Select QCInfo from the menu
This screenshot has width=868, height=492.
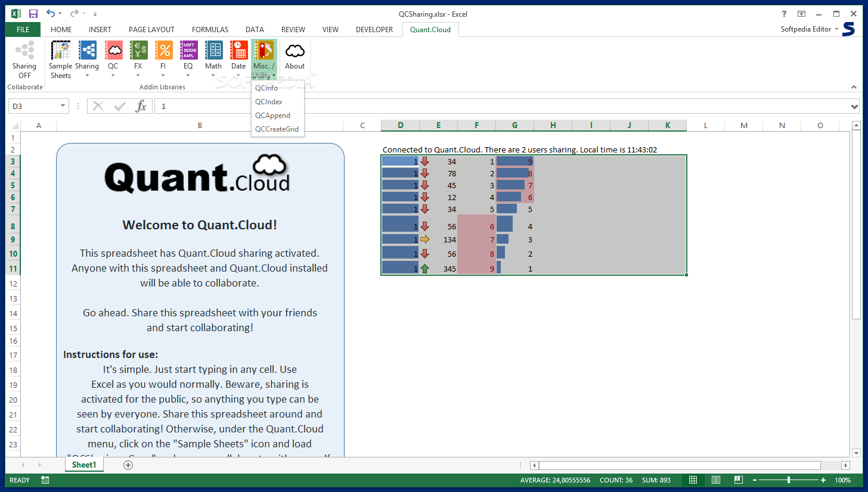(278, 88)
